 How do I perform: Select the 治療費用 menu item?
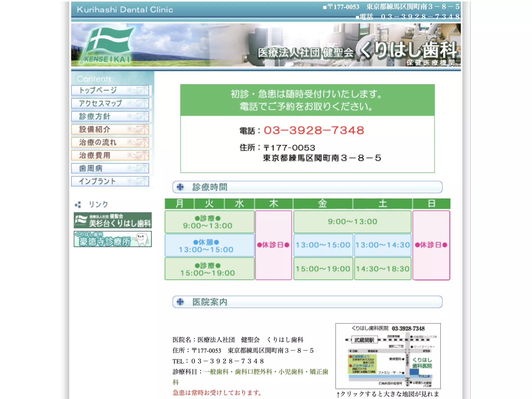(x=110, y=155)
